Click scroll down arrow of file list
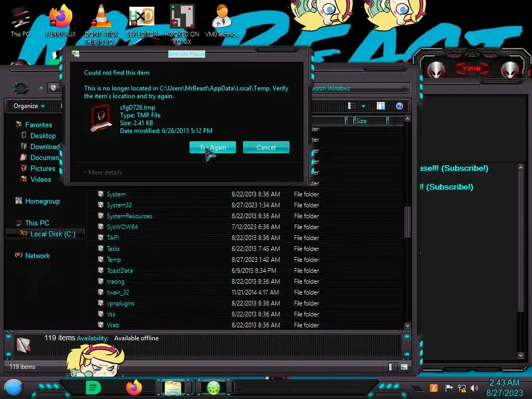The height and width of the screenshot is (399, 532). (x=407, y=326)
